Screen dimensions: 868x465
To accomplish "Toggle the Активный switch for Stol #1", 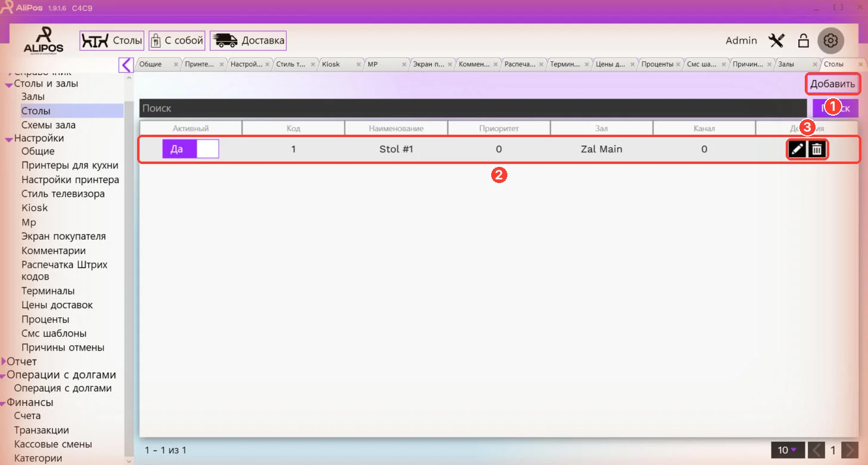I will [x=191, y=149].
